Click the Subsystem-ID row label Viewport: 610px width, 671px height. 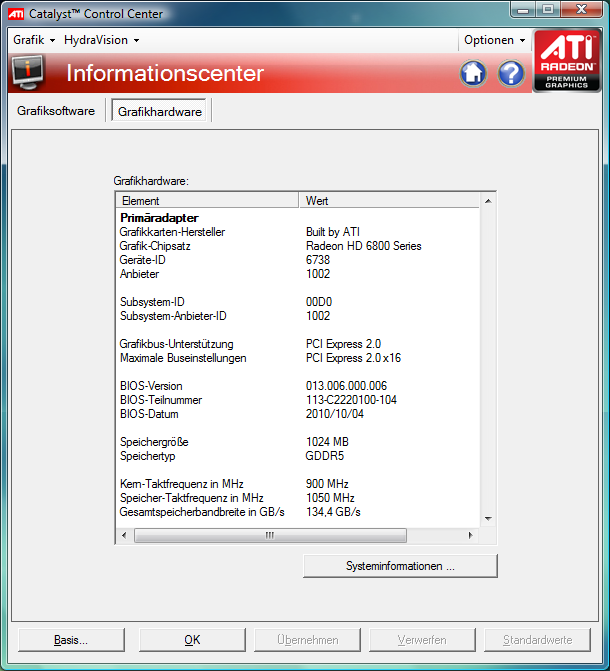point(152,302)
